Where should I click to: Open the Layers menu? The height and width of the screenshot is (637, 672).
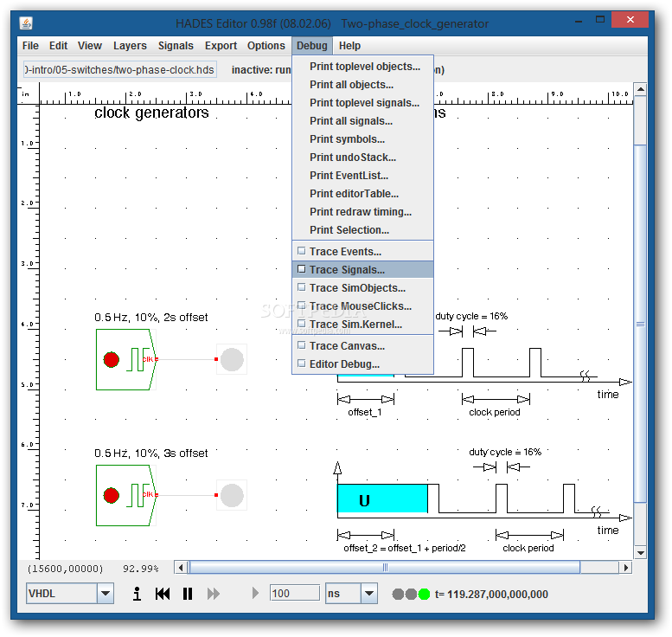(130, 46)
